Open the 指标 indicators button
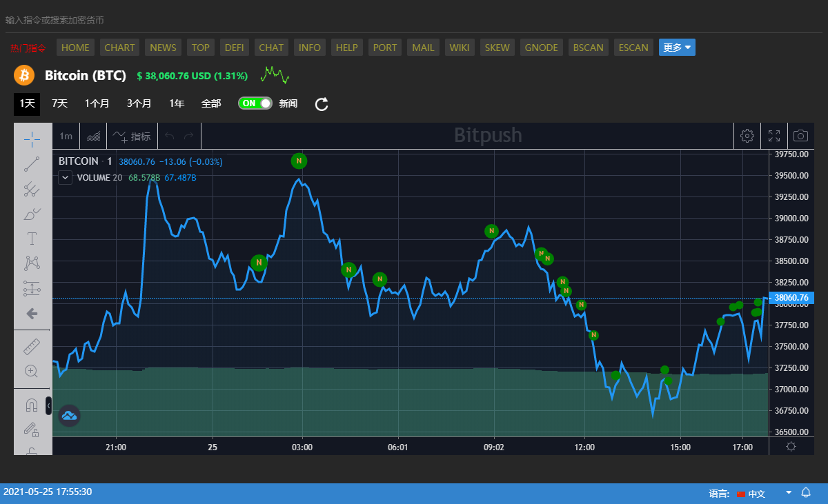828x504 pixels. [132, 137]
